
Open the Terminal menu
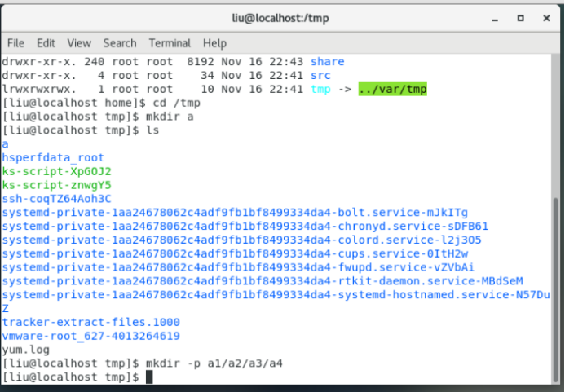point(170,43)
